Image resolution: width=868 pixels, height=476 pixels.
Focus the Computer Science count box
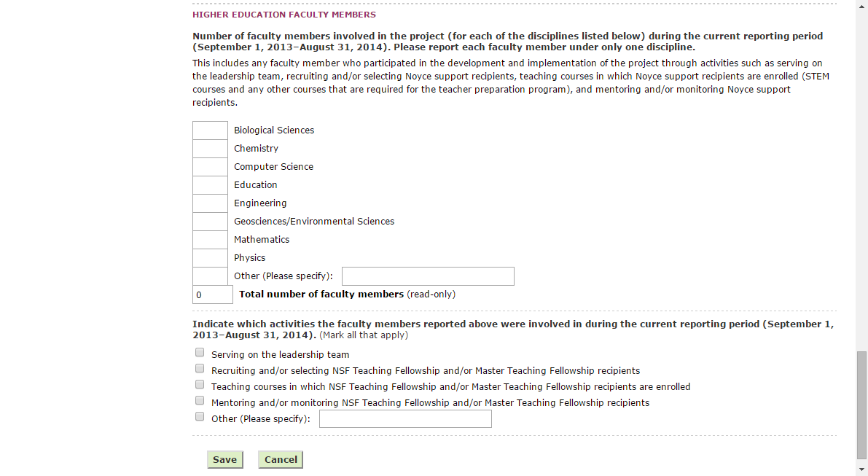(210, 167)
